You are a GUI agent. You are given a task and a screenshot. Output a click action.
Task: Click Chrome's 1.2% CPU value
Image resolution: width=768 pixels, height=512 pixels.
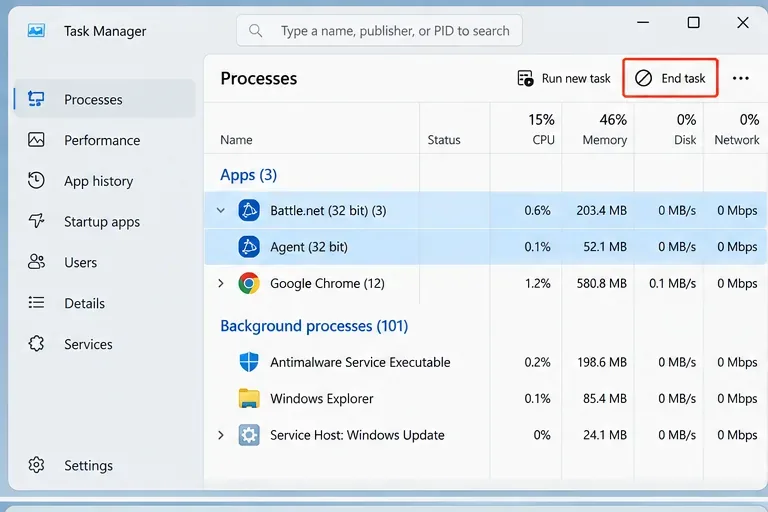coord(537,283)
